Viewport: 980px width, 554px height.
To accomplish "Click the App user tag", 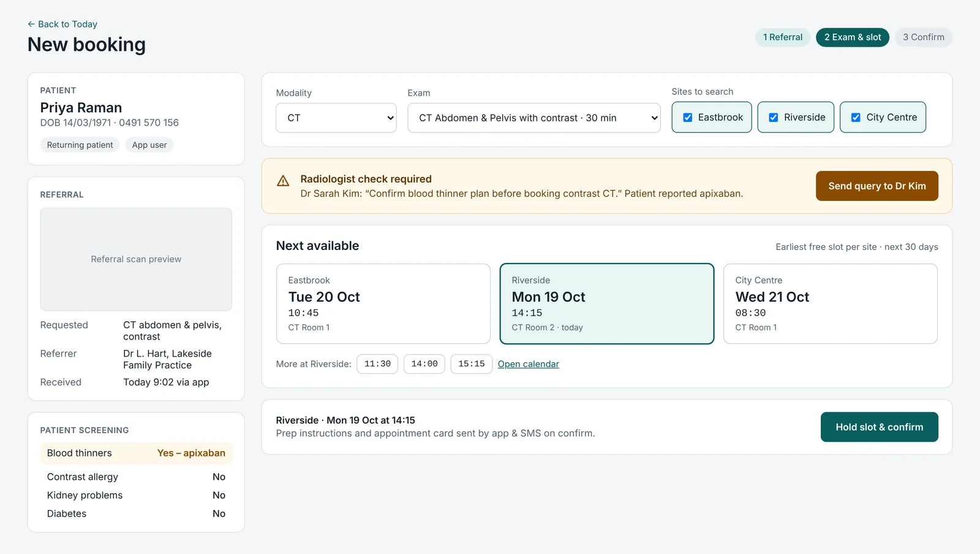I will point(149,145).
